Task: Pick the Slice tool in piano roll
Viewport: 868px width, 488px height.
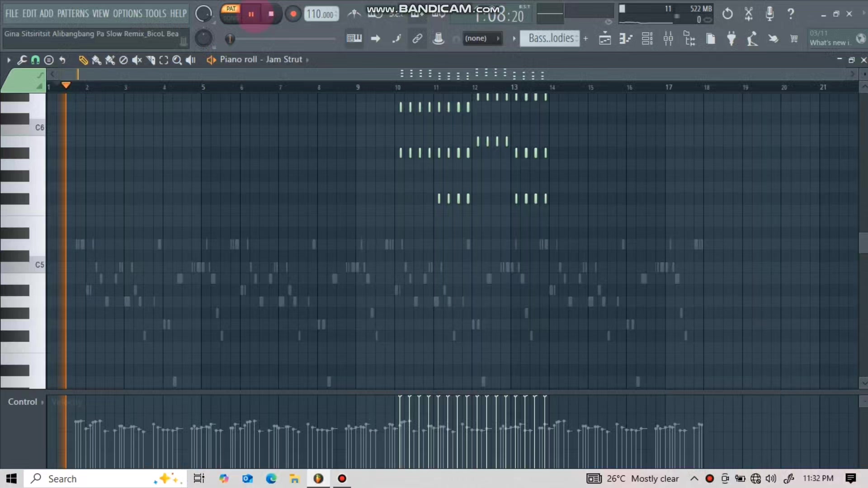Action: pos(151,60)
